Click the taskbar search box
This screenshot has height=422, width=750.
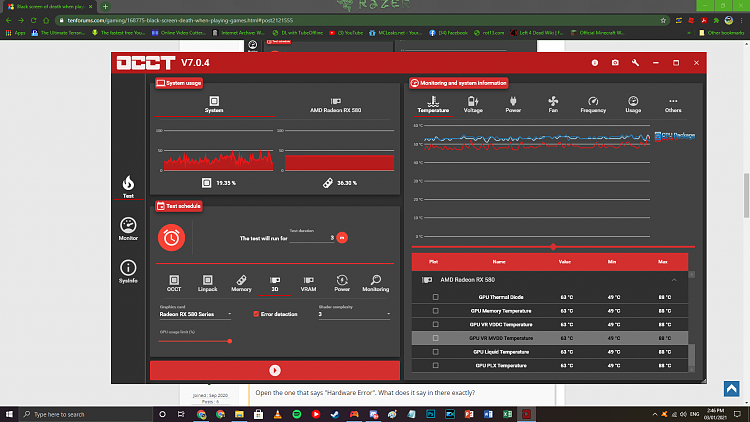tap(85, 414)
